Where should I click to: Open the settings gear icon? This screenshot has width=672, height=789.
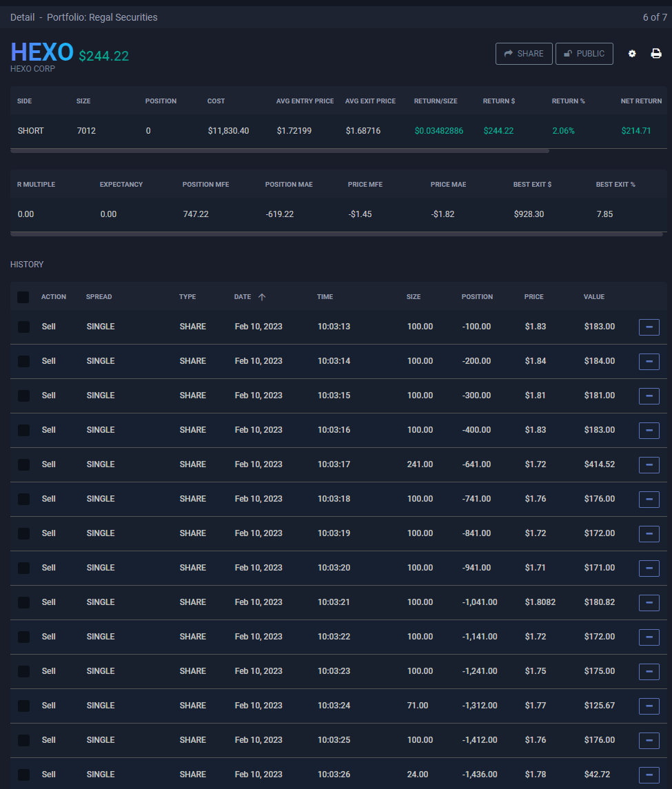pos(632,53)
